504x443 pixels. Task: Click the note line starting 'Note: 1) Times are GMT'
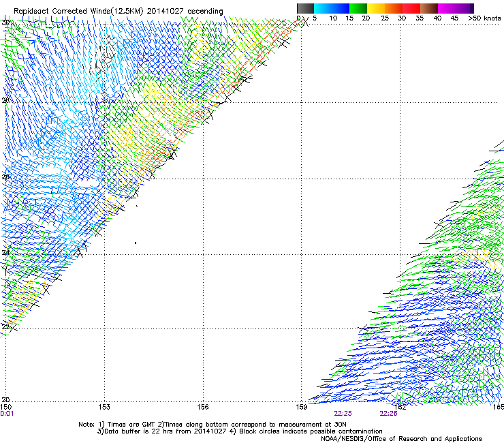212,425
